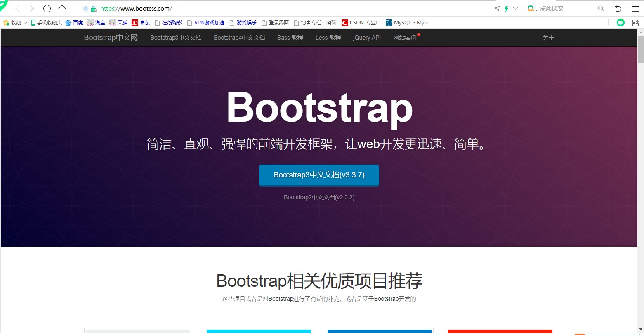
Task: Click the 收藏 star favorites button
Action: click(x=12, y=23)
